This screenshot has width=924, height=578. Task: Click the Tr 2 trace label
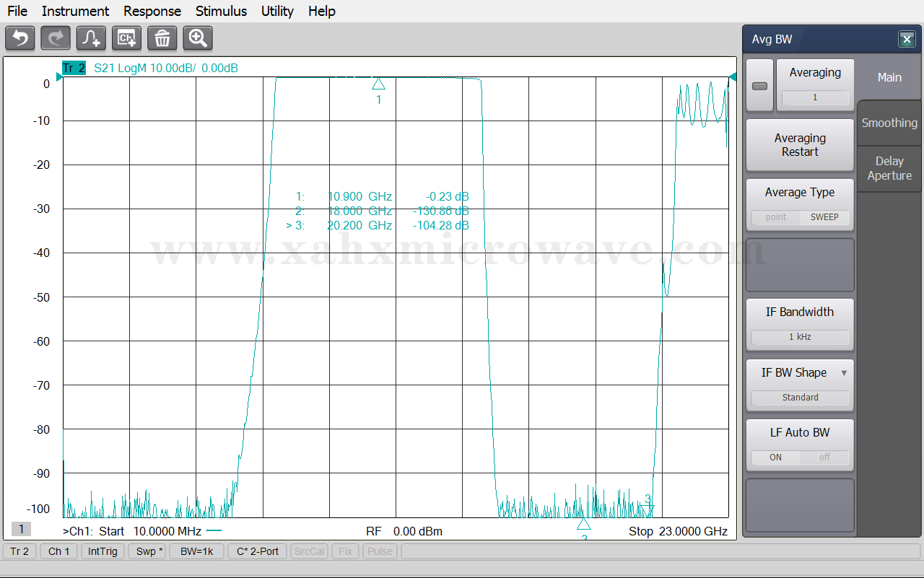click(x=74, y=69)
